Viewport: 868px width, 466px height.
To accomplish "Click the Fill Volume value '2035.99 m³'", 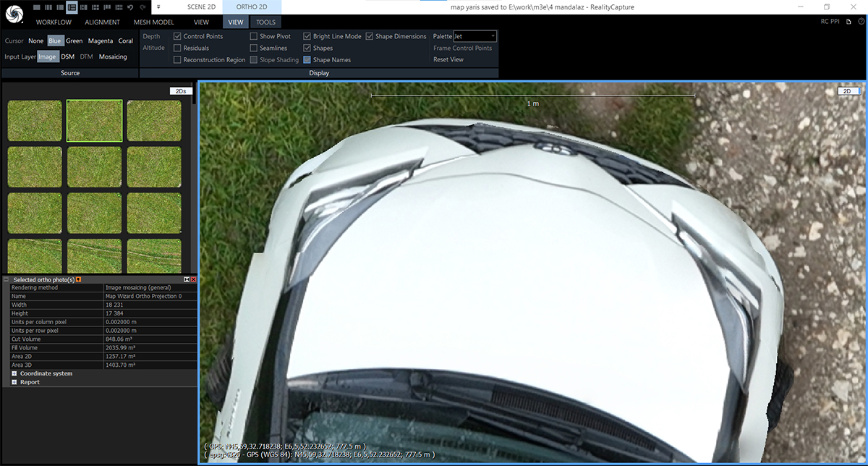I will click(122, 348).
